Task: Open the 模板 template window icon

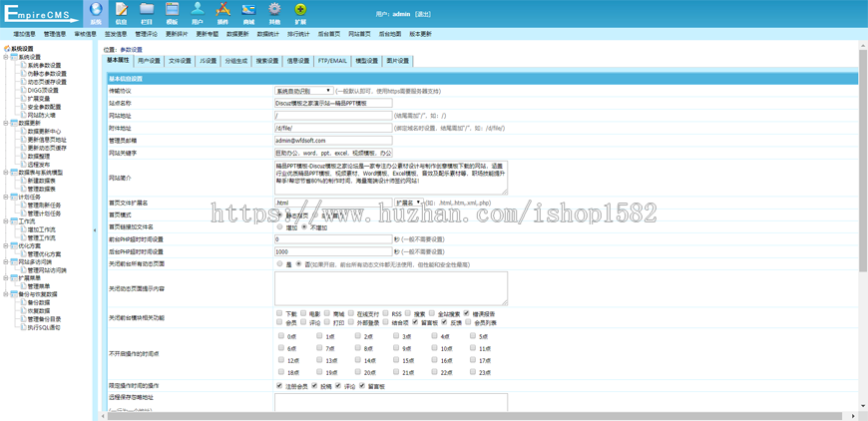Action: pos(173,13)
